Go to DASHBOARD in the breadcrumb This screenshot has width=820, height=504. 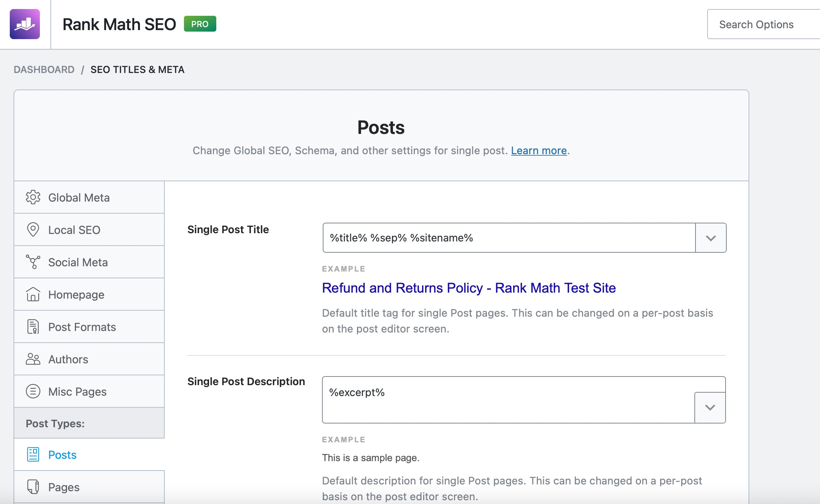coord(44,70)
